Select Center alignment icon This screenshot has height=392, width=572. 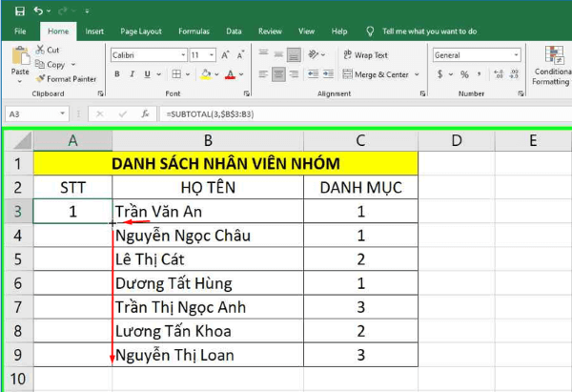[x=278, y=74]
